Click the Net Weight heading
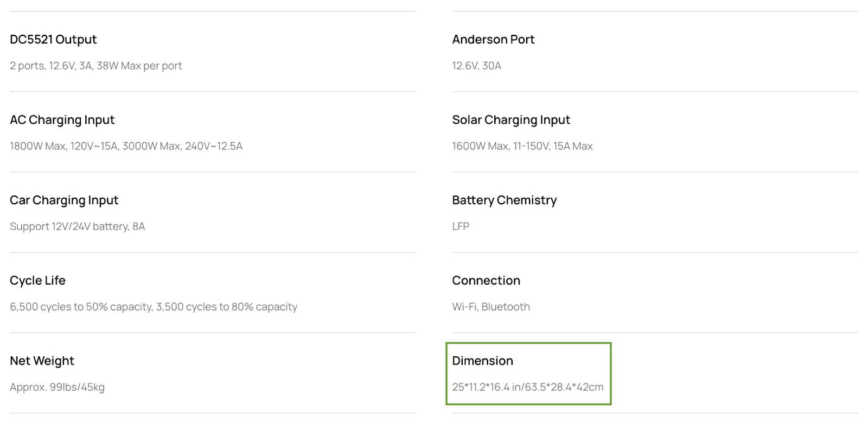The height and width of the screenshot is (422, 868). coord(42,361)
